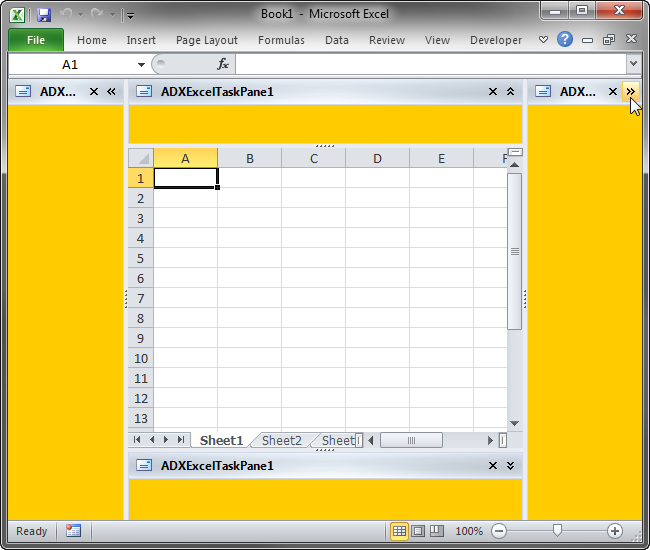Click the macro recording icon in status bar
650x550 pixels.
pyautogui.click(x=73, y=531)
